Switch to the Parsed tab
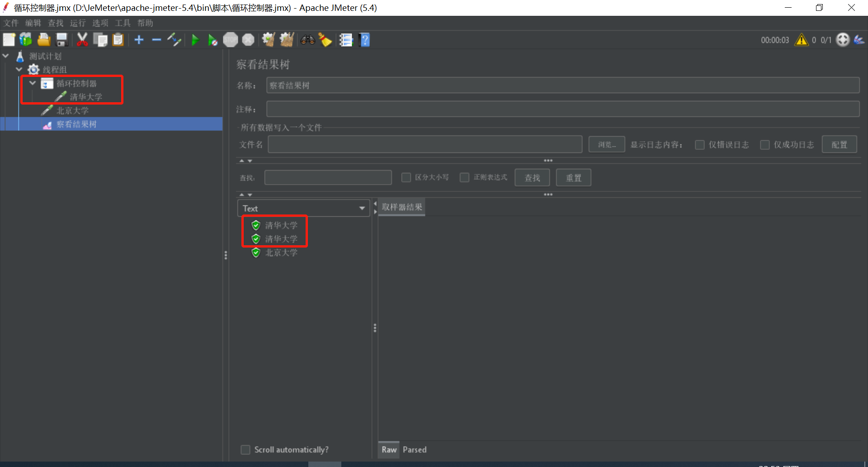Image resolution: width=868 pixels, height=467 pixels. pos(415,450)
